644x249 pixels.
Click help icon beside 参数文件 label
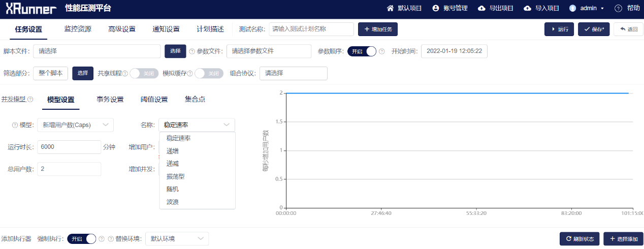coord(192,51)
